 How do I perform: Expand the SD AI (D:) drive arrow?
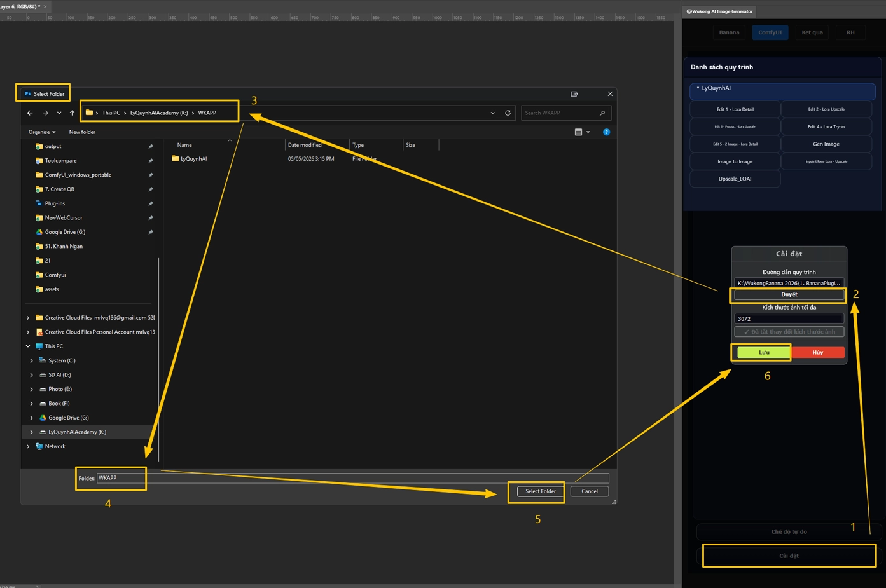tap(32, 375)
